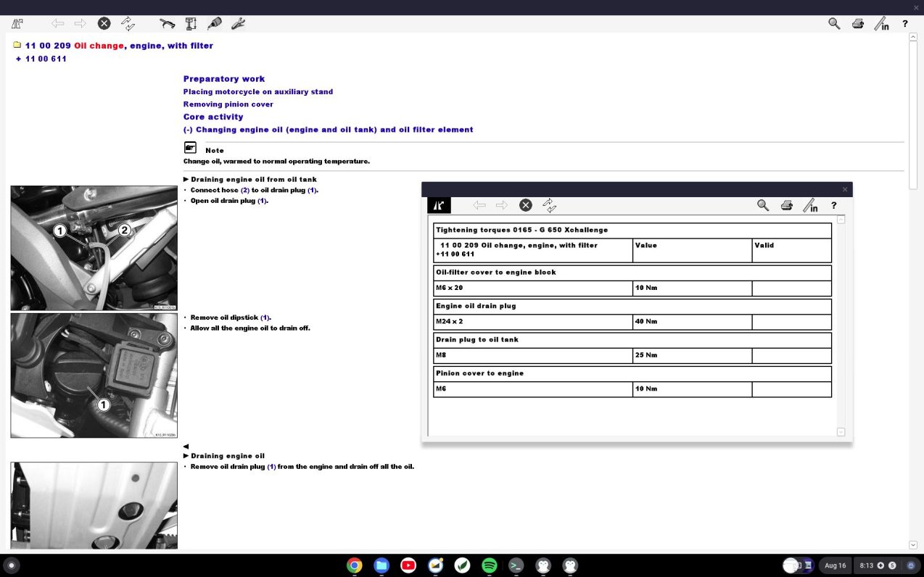Click the Note hand icon
This screenshot has width=924, height=577.
click(190, 148)
